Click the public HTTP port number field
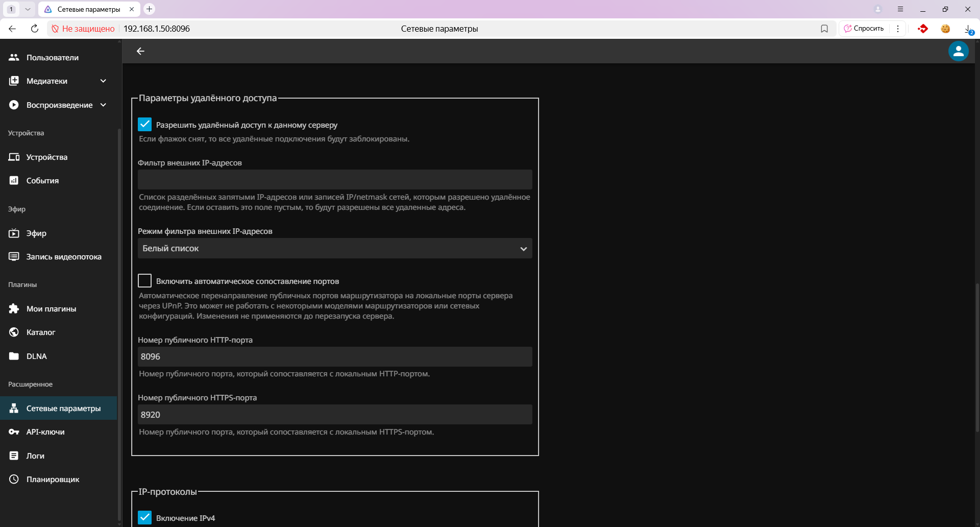980x527 pixels. [335, 357]
